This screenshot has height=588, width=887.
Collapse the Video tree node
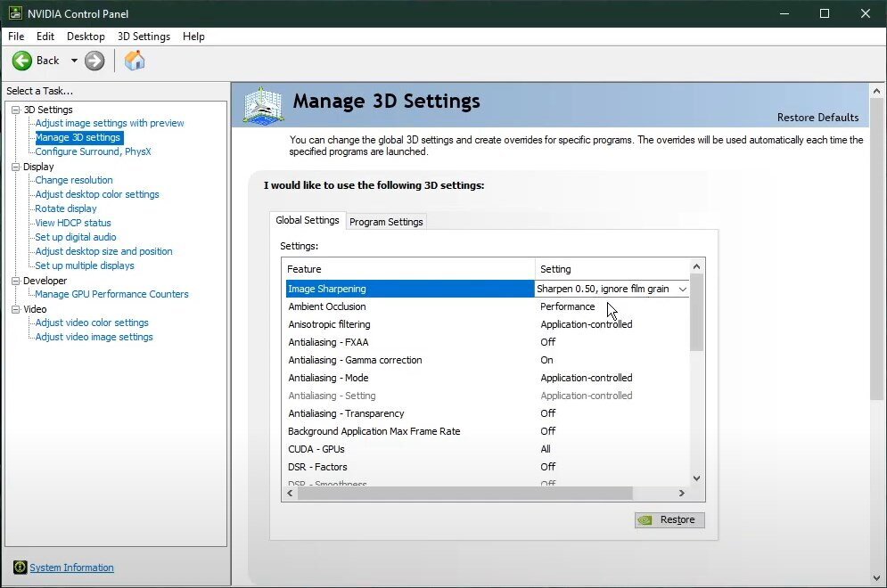15,309
